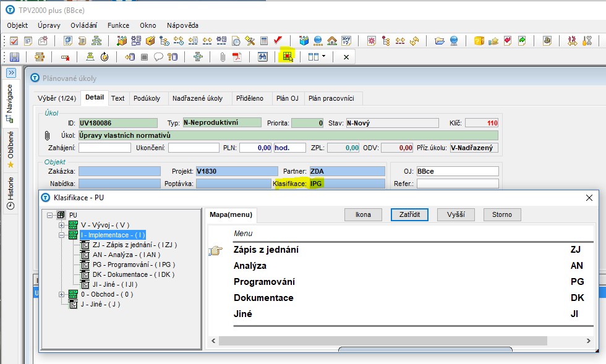
Task: Click the binoculars search icon
Action: [x=262, y=57]
